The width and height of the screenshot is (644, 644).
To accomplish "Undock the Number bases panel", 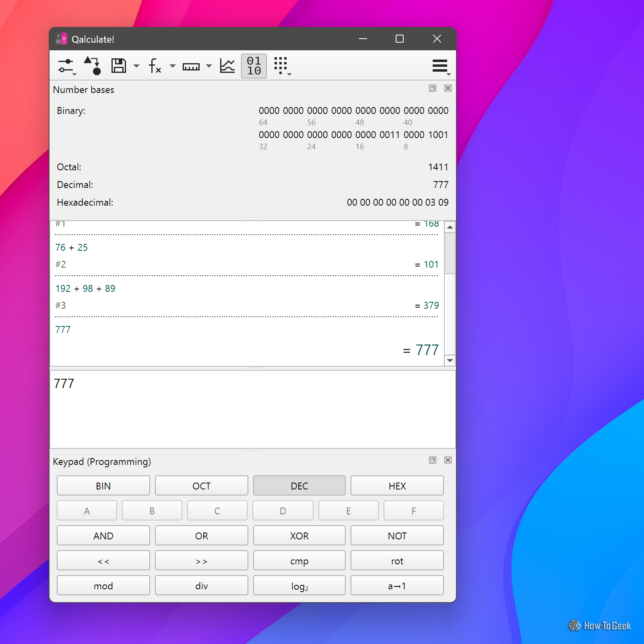I will click(433, 88).
